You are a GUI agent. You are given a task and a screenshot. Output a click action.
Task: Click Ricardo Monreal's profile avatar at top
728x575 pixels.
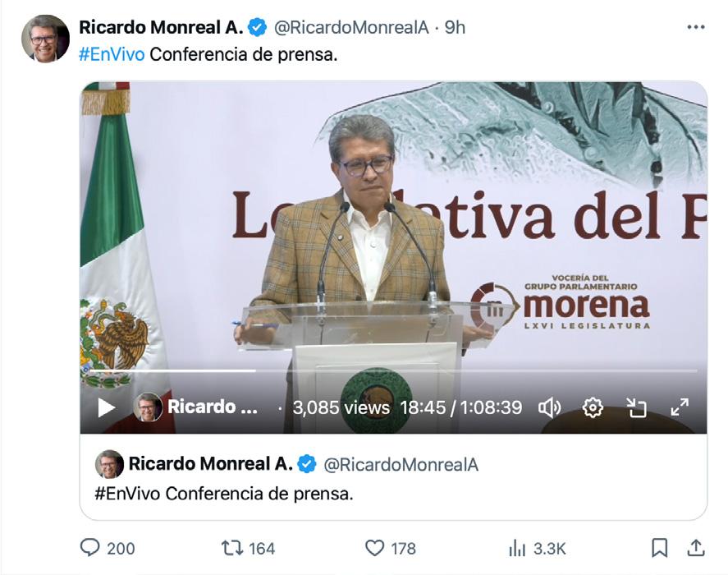click(45, 38)
